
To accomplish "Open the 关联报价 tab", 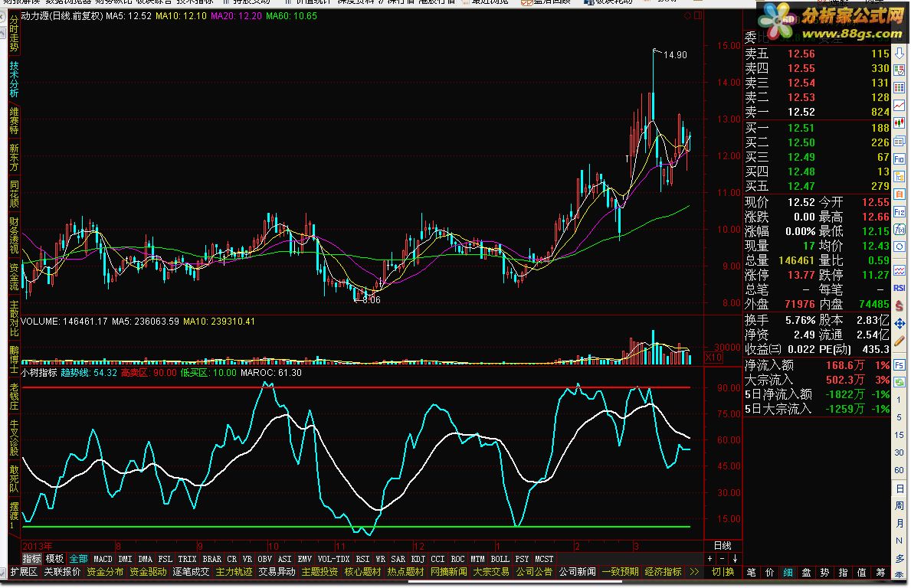I will click(62, 572).
